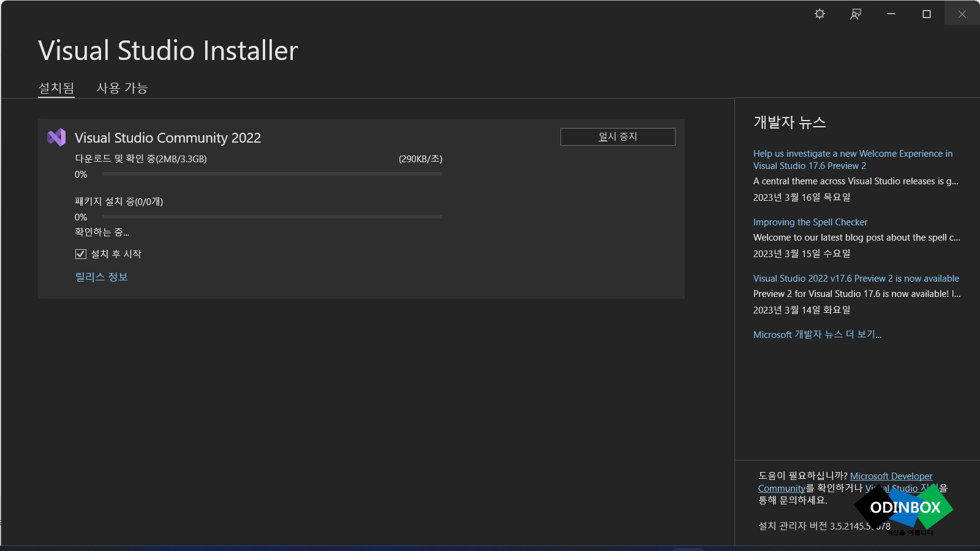Image resolution: width=980 pixels, height=551 pixels.
Task: Click the Visual Studio Community 2022 title
Action: pyautogui.click(x=168, y=138)
